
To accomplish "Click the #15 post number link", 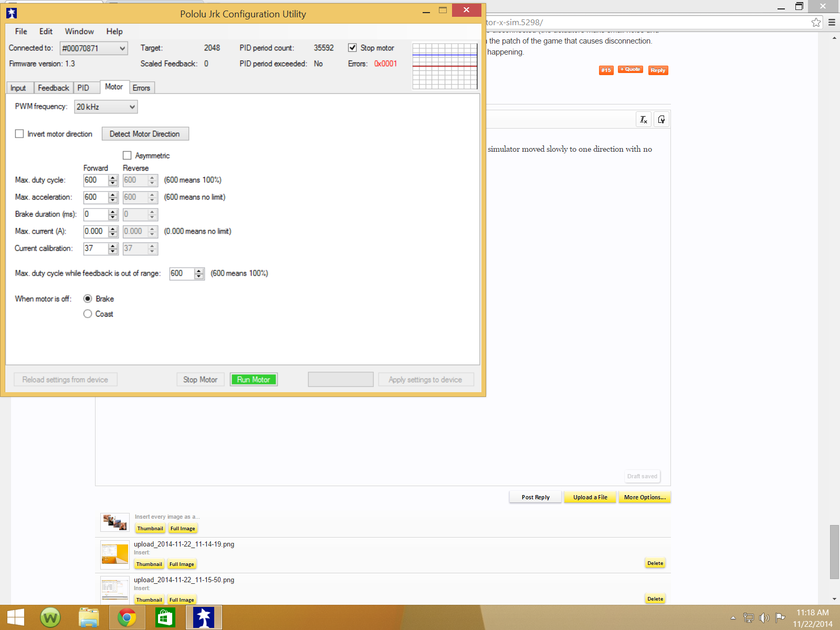I will (606, 70).
